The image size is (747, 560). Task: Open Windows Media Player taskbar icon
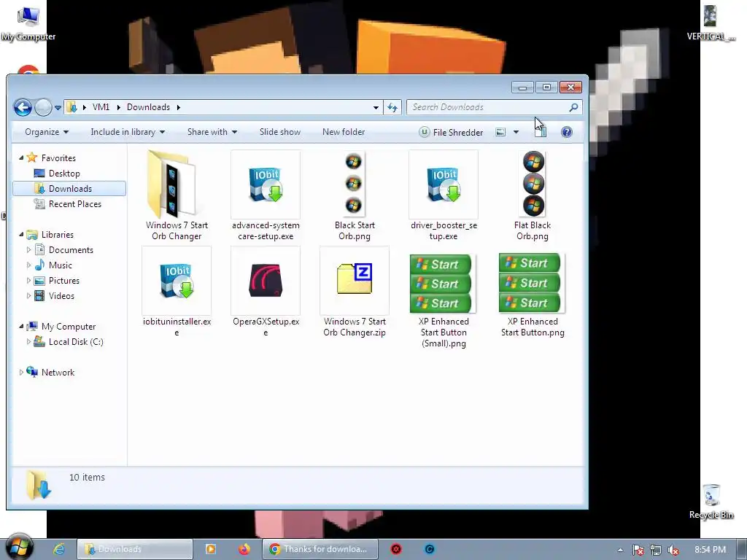pos(211,549)
